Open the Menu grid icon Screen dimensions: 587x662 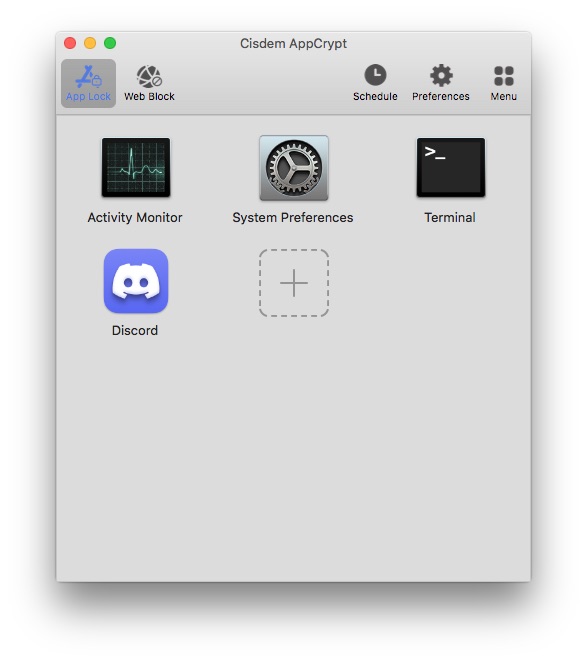[503, 76]
